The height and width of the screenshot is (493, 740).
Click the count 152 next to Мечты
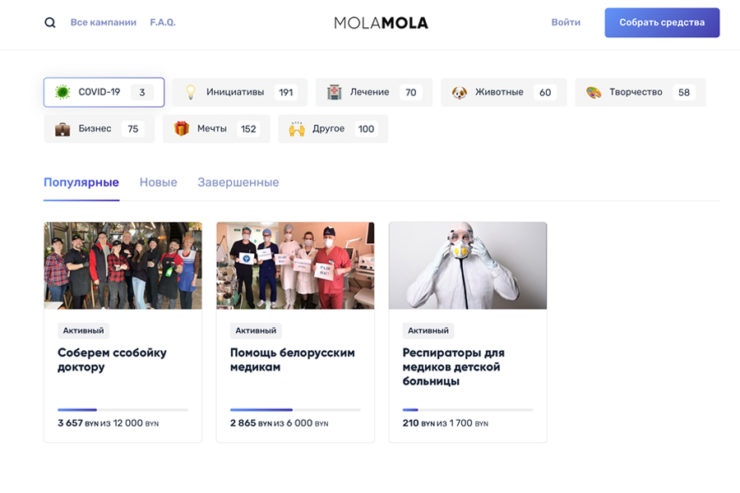pyautogui.click(x=249, y=129)
